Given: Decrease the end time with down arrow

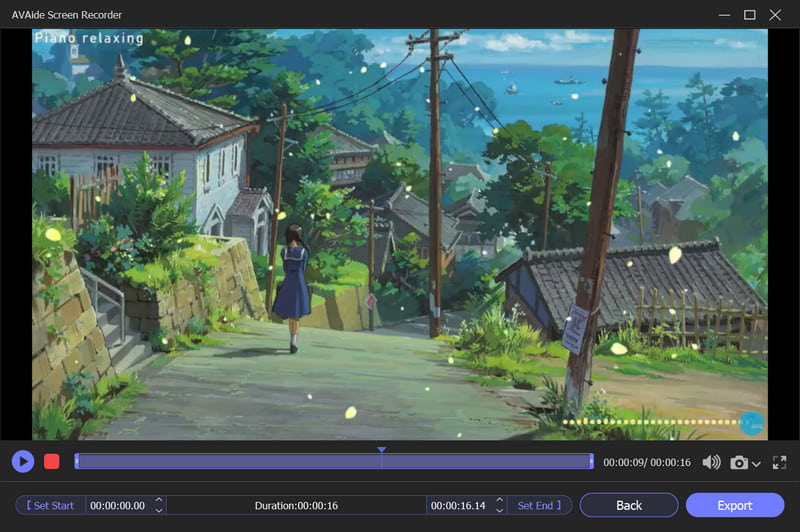Looking at the screenshot, I should pos(499,510).
